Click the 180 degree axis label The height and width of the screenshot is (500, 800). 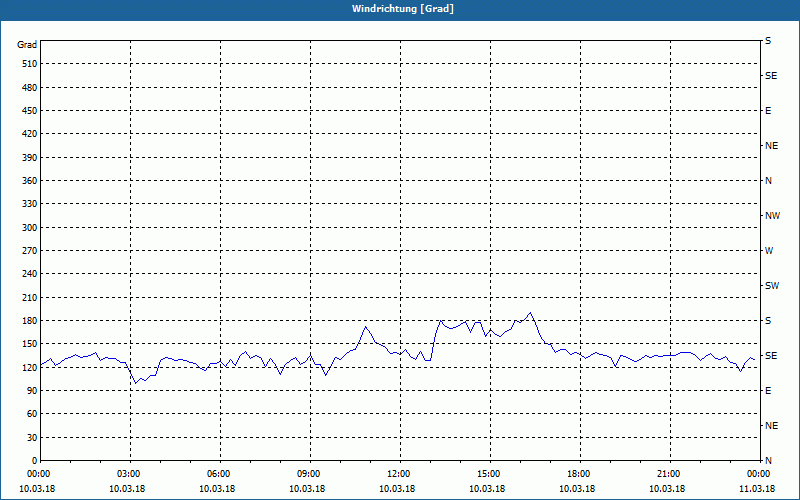[29, 321]
